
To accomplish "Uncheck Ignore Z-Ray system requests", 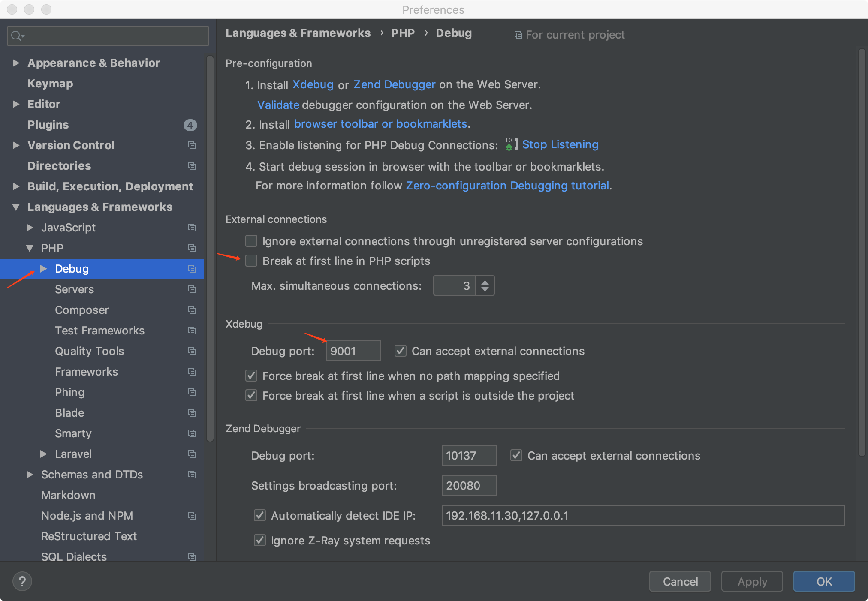I will (260, 540).
